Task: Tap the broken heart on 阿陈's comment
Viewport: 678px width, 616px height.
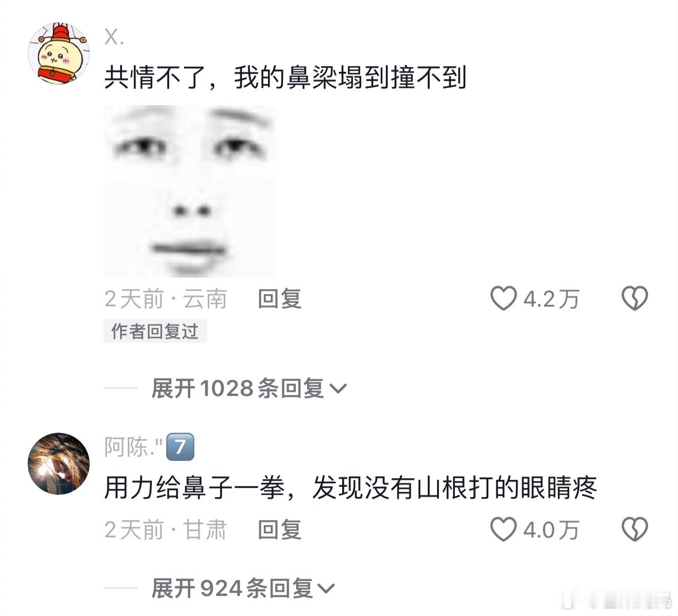Action: tap(634, 529)
